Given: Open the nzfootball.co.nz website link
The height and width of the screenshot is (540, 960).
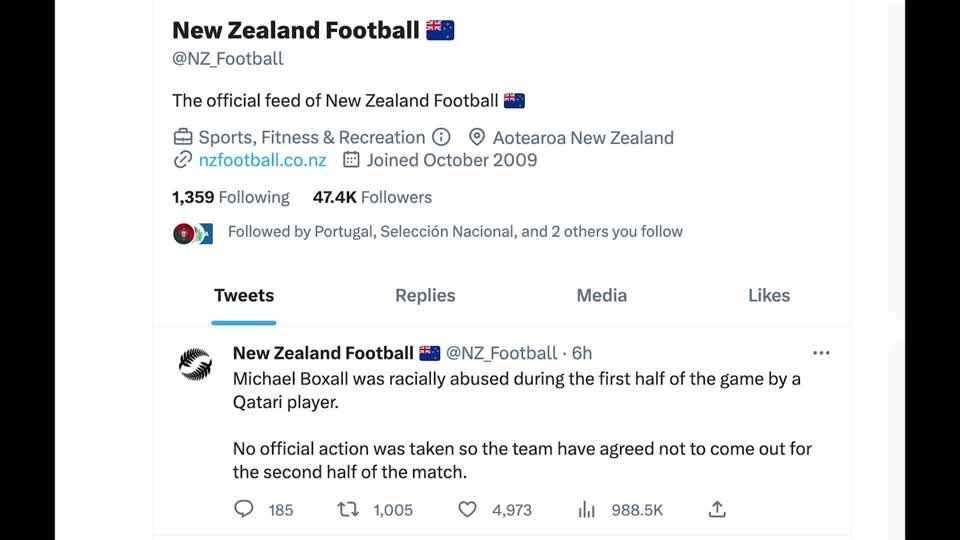Looking at the screenshot, I should tap(262, 160).
